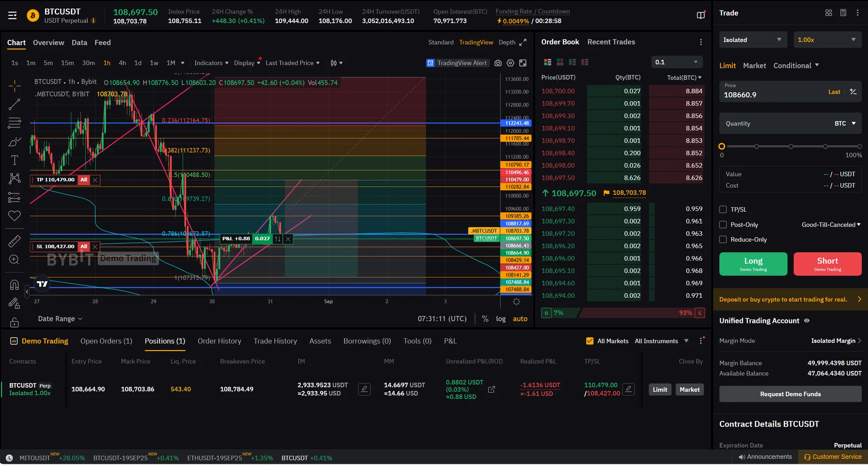
Task: Open the Order History tab
Action: pos(219,341)
